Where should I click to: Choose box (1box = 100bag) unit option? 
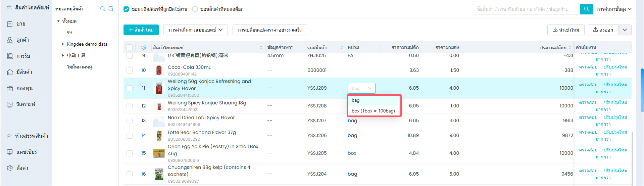373,111
